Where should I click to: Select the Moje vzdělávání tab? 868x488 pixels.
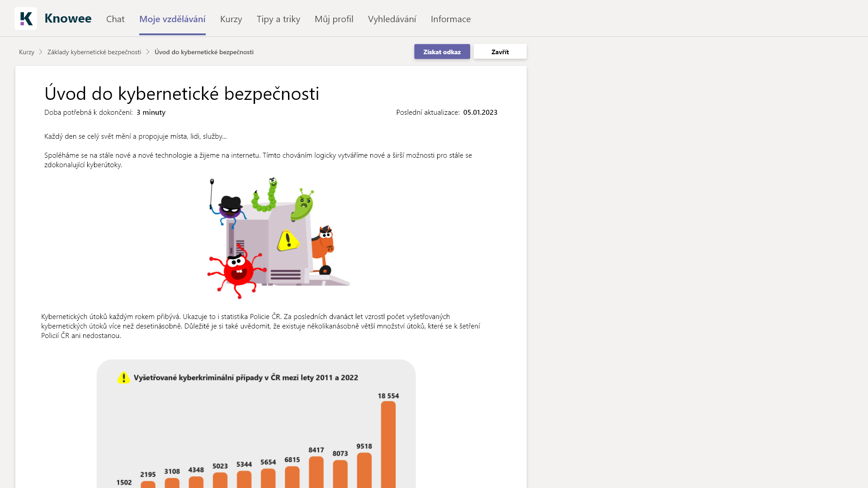(172, 19)
